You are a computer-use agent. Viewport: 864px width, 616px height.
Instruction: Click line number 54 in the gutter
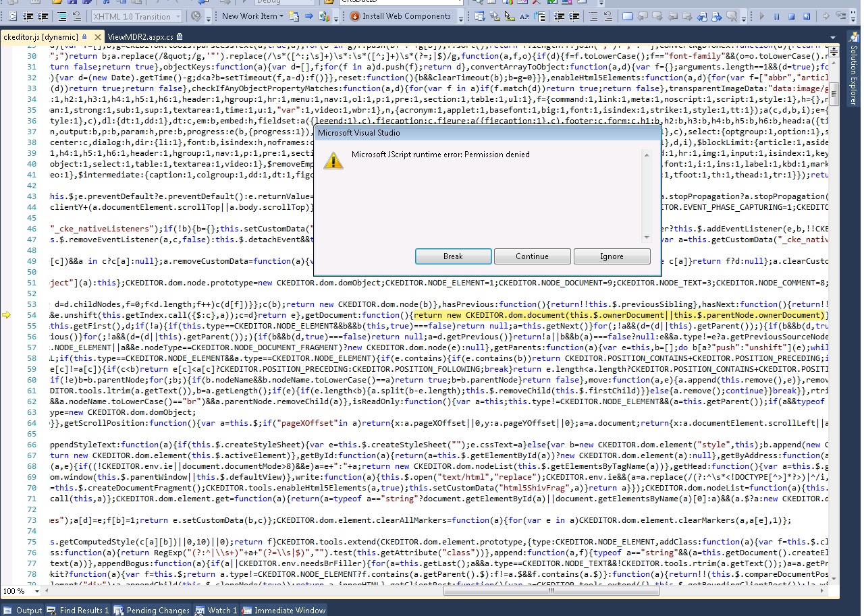click(x=32, y=315)
